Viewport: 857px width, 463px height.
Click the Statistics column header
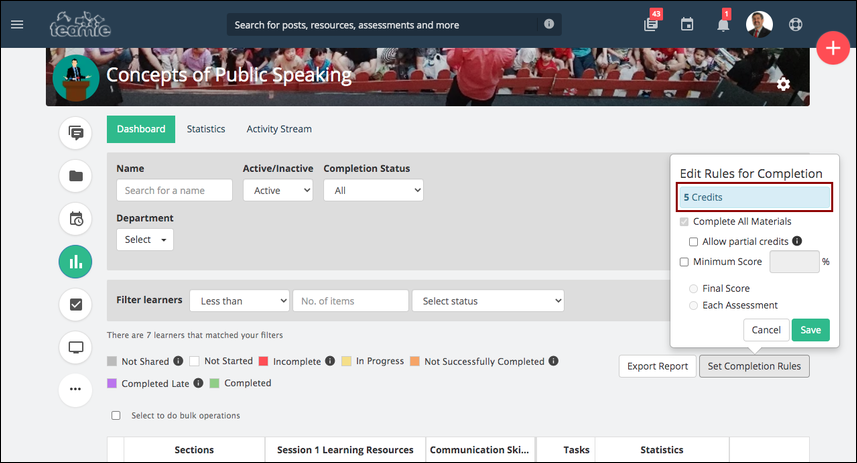click(662, 449)
